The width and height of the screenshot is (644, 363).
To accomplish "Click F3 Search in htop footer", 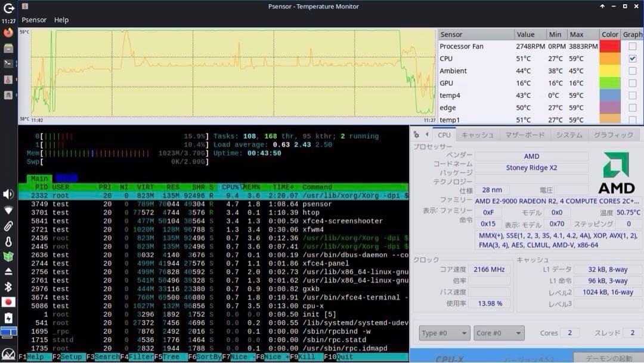I will click(103, 357).
